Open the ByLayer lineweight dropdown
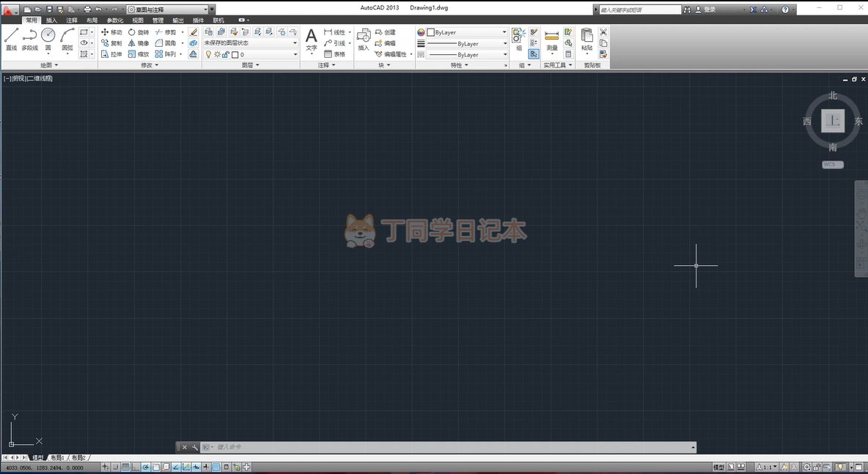868x474 pixels. (x=467, y=43)
